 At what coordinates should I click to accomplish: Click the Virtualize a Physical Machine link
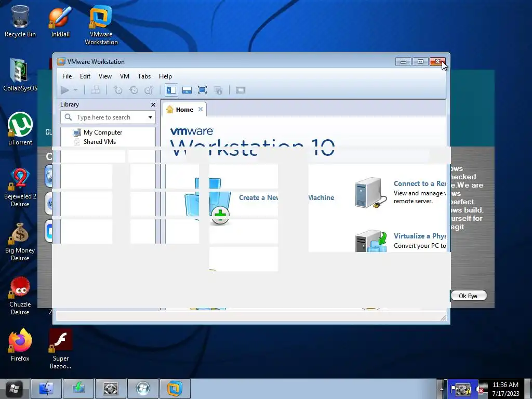point(420,236)
